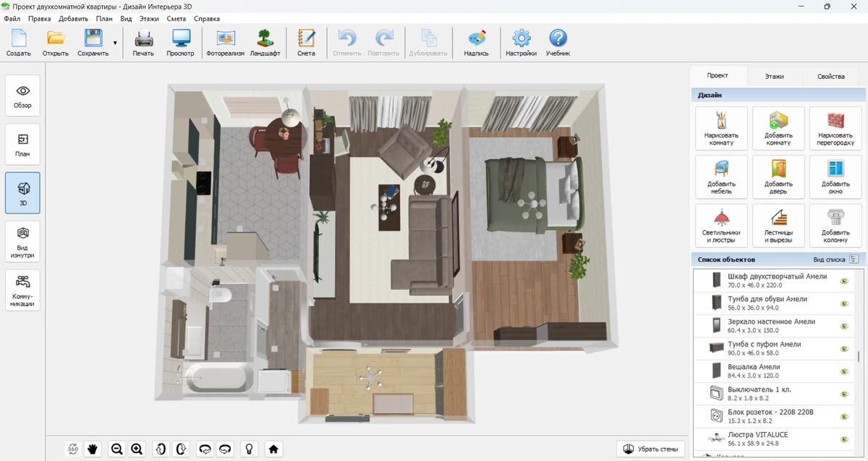Open Светильники и люстры tool
The height and width of the screenshot is (461, 868).
tap(721, 225)
